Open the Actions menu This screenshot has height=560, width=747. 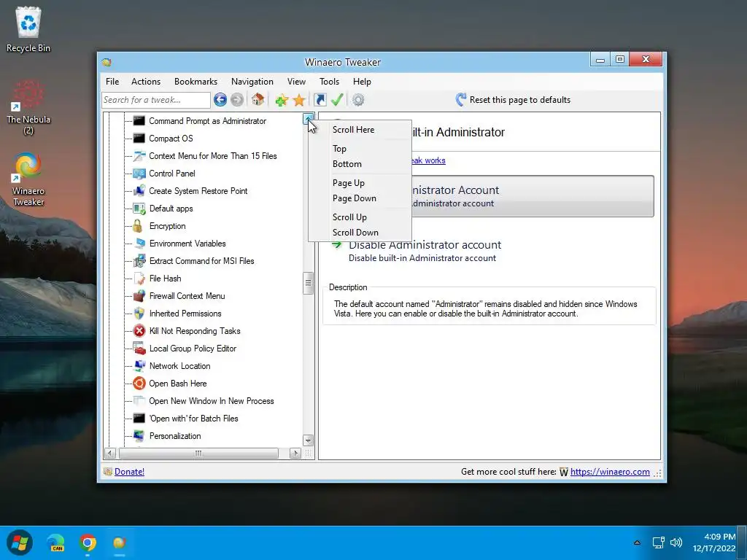click(x=146, y=82)
